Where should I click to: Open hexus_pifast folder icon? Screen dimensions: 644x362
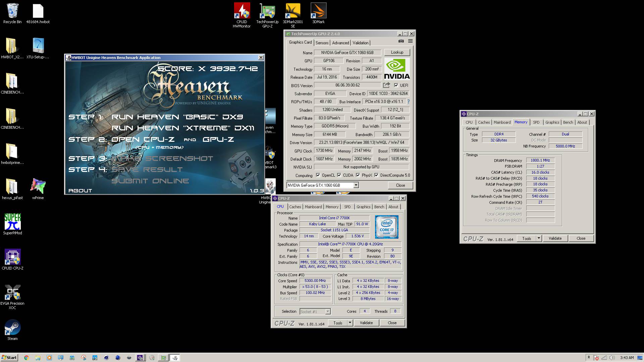click(12, 189)
